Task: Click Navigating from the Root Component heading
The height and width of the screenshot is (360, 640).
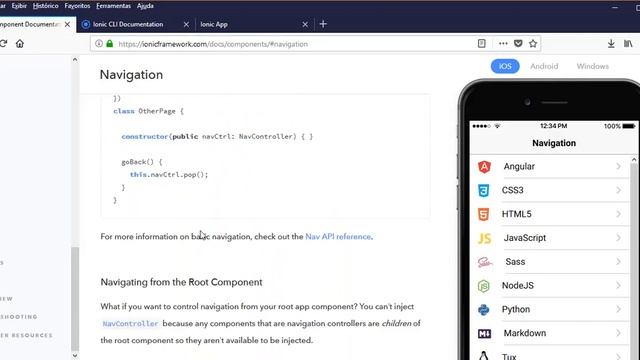Action: [181, 282]
